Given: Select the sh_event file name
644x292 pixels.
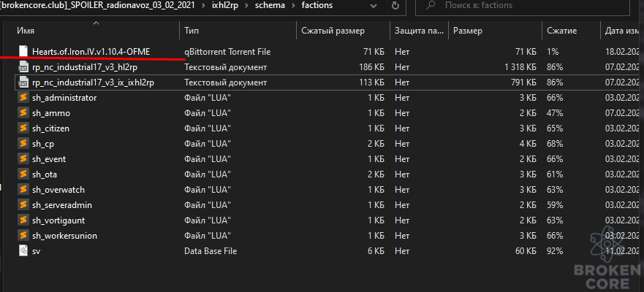Looking at the screenshot, I should 49,159.
